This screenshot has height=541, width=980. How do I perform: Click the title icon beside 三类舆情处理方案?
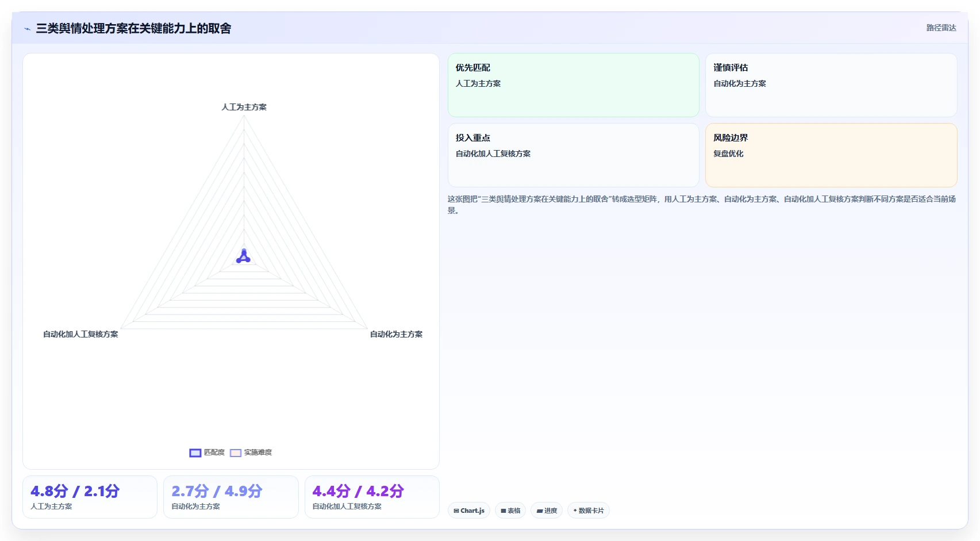tap(27, 29)
